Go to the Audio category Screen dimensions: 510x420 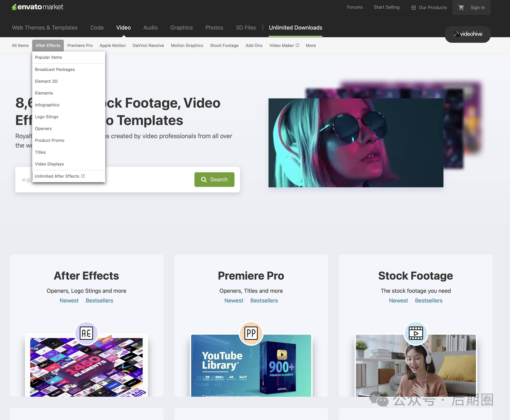(x=150, y=28)
